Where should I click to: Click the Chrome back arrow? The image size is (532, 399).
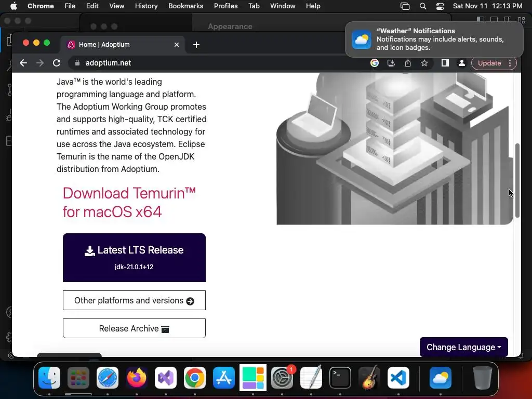23,63
